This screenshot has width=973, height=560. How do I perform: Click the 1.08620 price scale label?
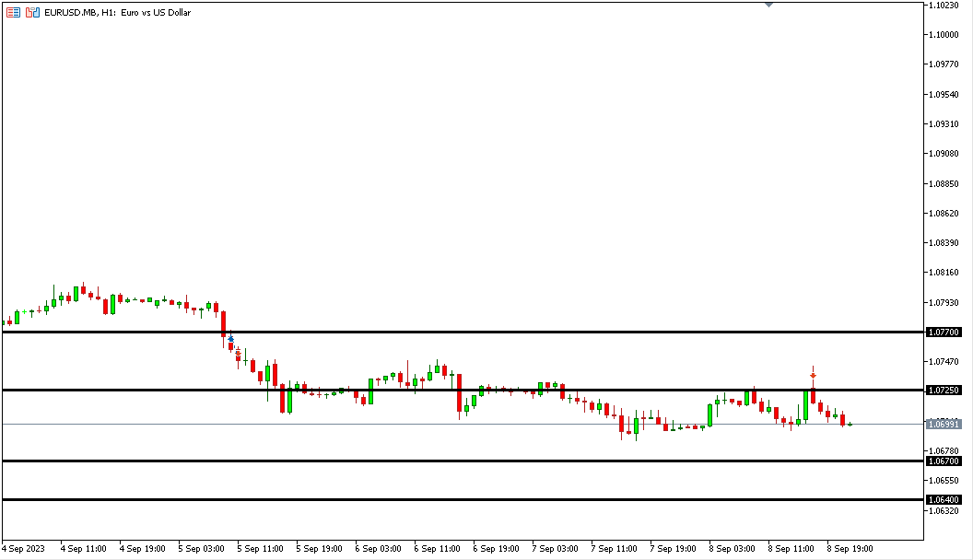point(944,214)
